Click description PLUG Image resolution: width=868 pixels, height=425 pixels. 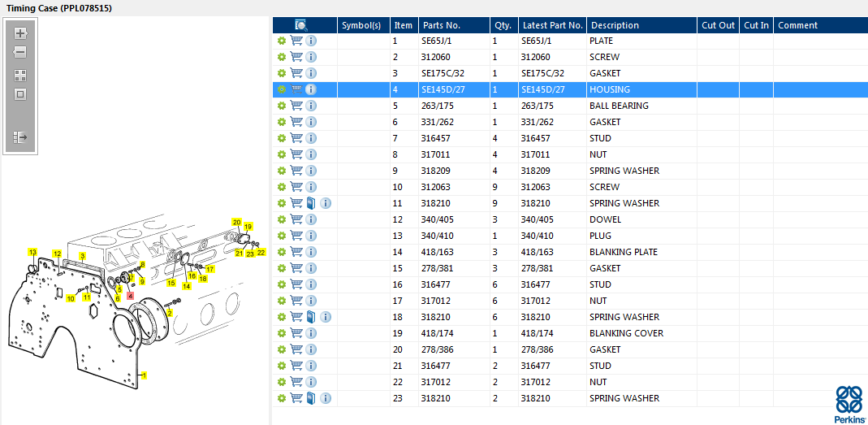(600, 236)
